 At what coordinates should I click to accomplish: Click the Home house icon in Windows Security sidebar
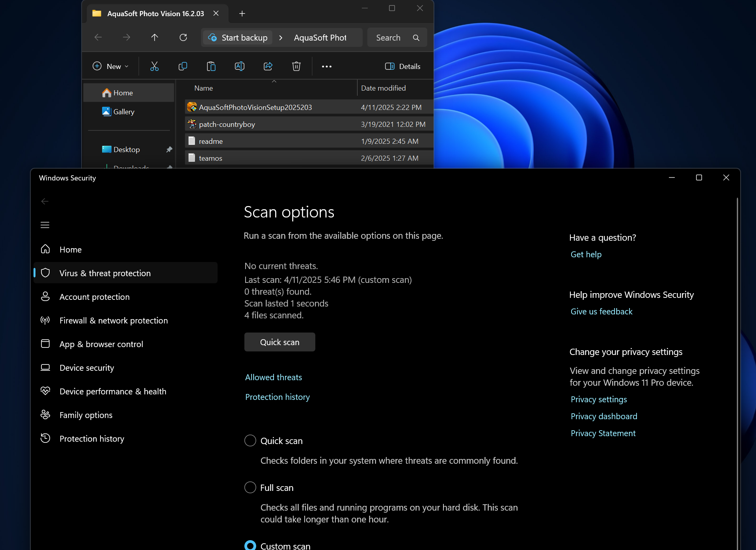[45, 249]
